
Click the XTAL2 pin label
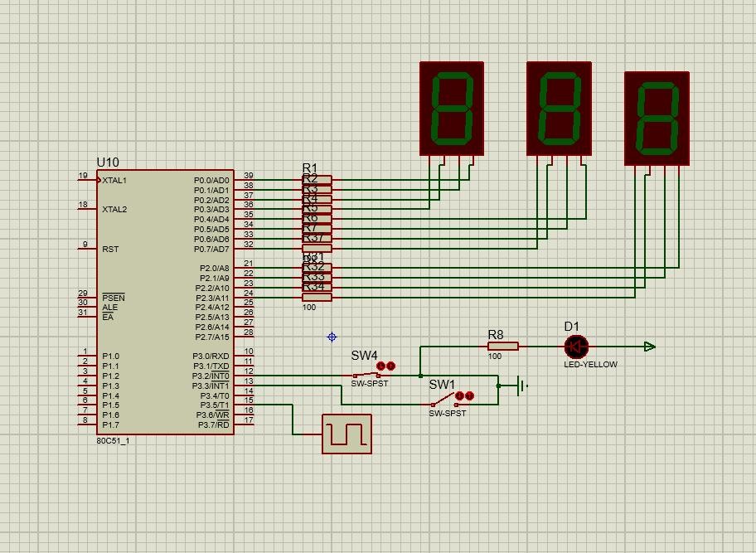point(114,209)
